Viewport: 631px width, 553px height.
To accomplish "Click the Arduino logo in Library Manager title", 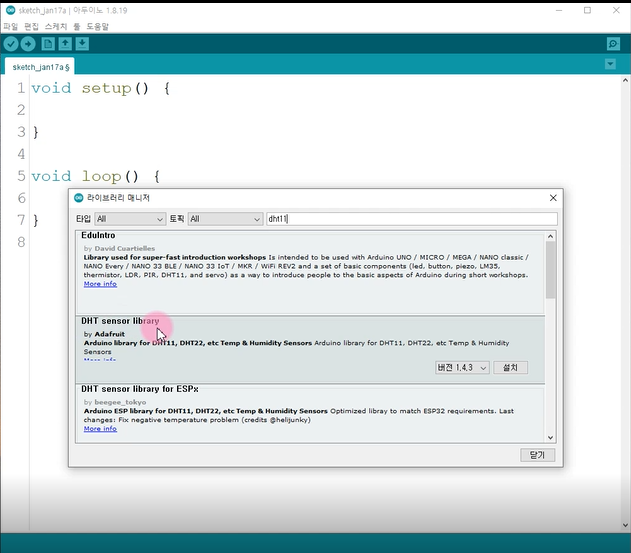I will click(79, 198).
